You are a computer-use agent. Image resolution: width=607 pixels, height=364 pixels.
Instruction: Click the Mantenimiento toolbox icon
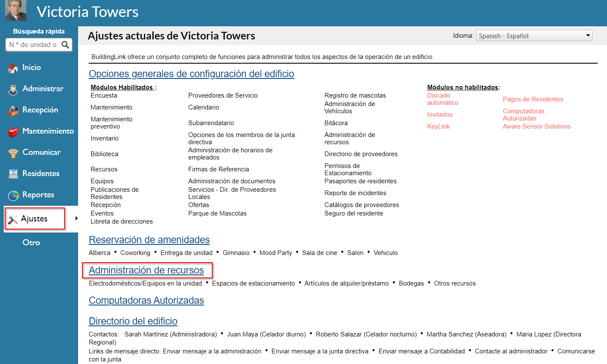pyautogui.click(x=13, y=132)
